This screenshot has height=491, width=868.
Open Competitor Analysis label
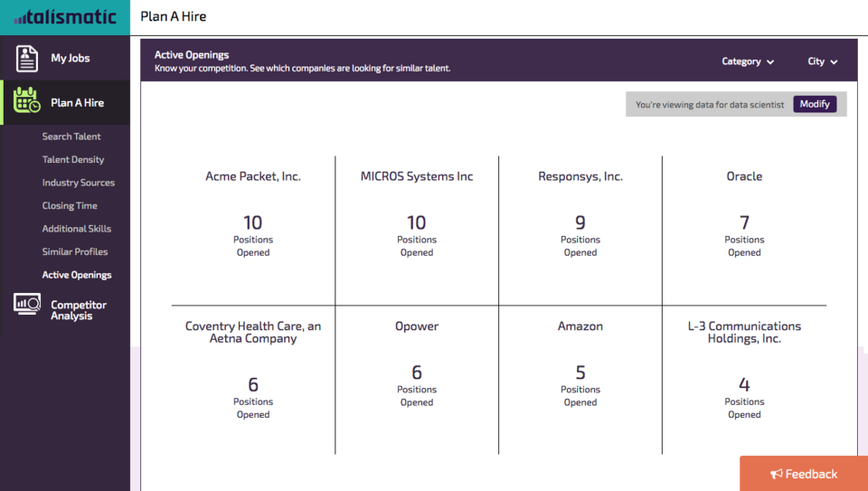[79, 310]
